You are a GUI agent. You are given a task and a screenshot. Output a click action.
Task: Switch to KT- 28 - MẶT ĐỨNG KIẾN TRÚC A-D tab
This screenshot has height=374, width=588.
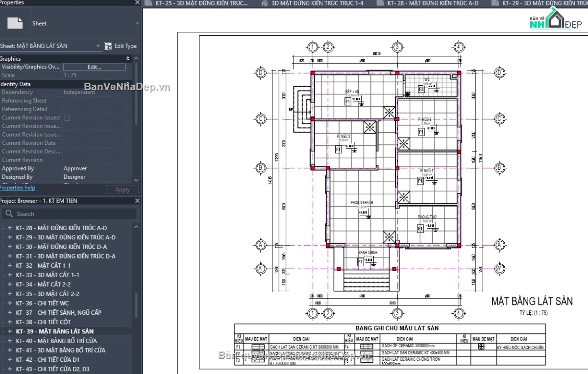pyautogui.click(x=432, y=3)
